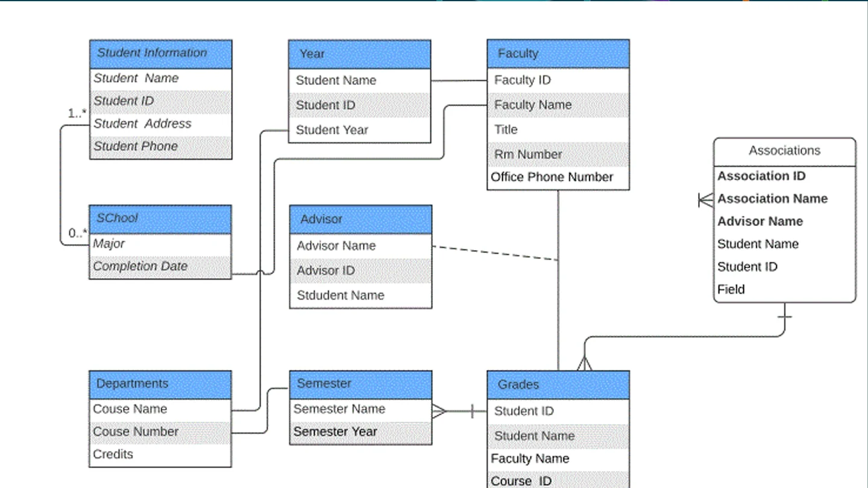The height and width of the screenshot is (488, 868).
Task: Select the Student Name row in Student Information
Action: (160, 79)
